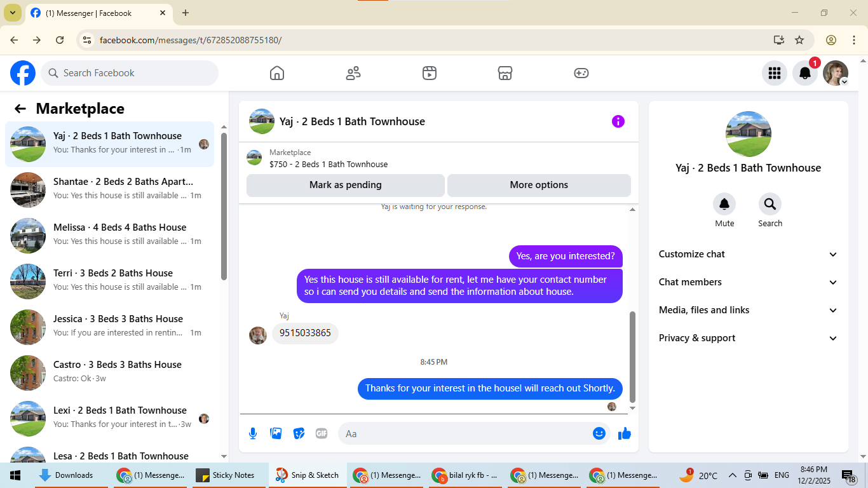
Task: Expand Media, files and links section
Action: click(x=749, y=310)
